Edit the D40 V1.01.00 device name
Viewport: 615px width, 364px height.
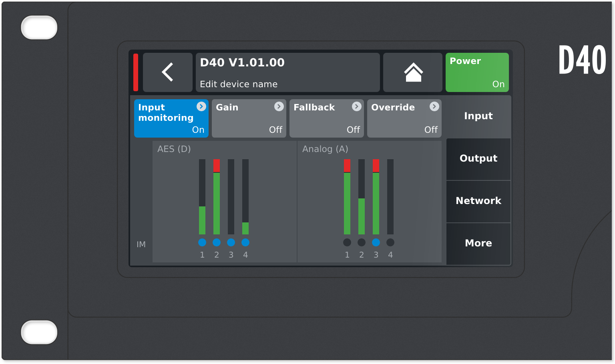[x=288, y=72]
